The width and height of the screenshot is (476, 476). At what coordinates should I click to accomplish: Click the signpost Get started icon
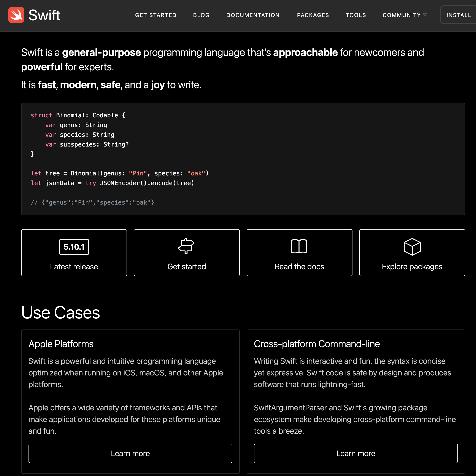186,246
